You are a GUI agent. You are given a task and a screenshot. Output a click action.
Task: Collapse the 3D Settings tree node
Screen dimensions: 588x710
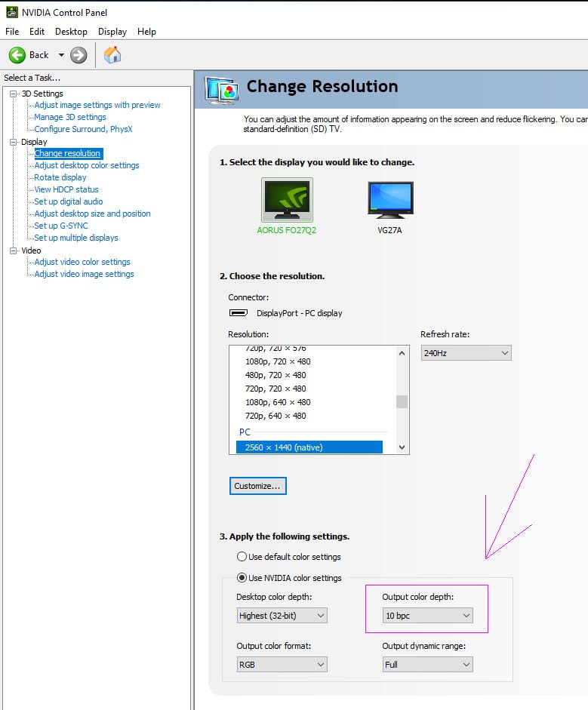[x=14, y=94]
